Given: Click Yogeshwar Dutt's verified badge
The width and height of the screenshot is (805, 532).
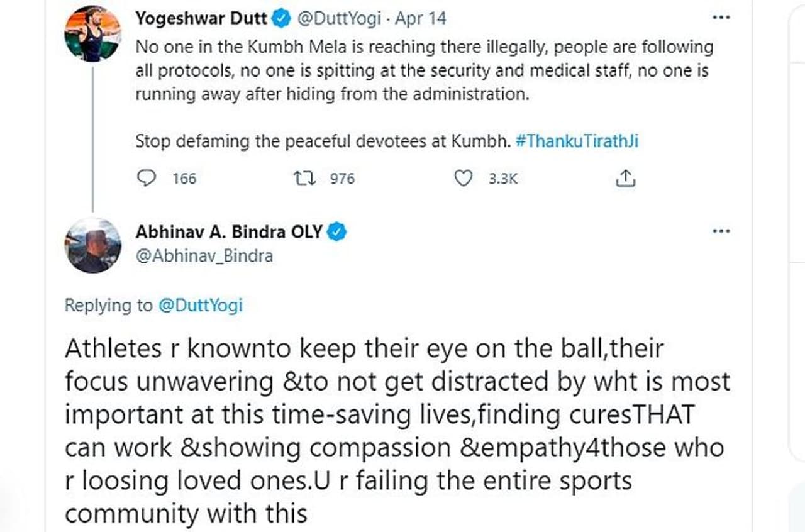Looking at the screenshot, I should 280,19.
